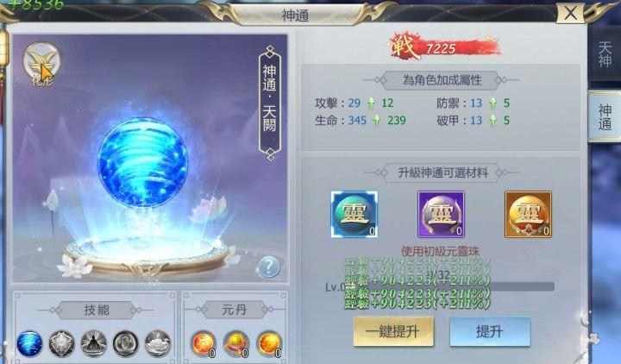Open the question mark help icon

[267, 267]
